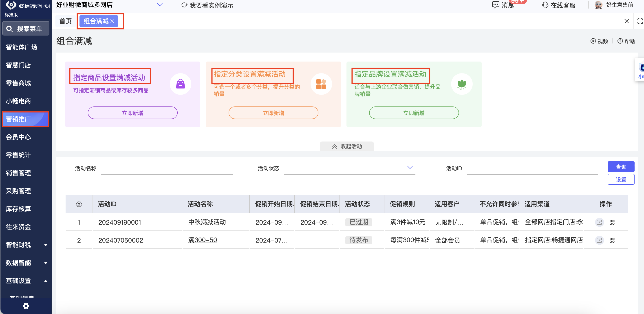Image resolution: width=644 pixels, height=314 pixels.
Task: Open 会员中心 in the sidebar
Action: coord(18,137)
